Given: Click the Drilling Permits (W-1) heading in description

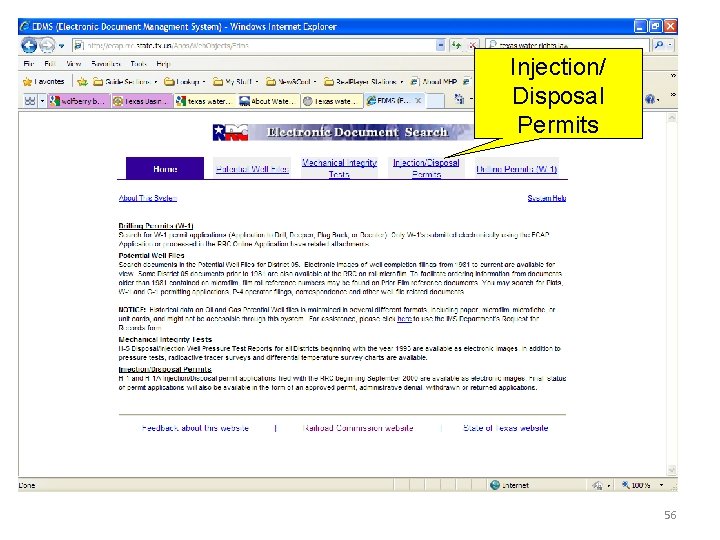Looking at the screenshot, I should coord(156,225).
